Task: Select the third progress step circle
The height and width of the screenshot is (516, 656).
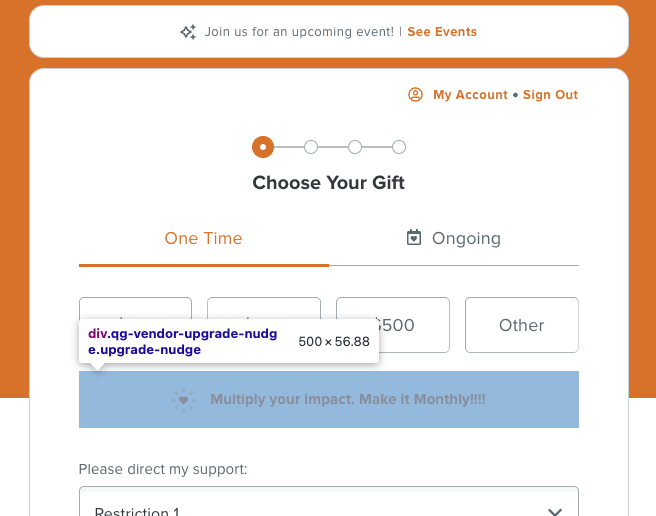Action: [x=355, y=147]
